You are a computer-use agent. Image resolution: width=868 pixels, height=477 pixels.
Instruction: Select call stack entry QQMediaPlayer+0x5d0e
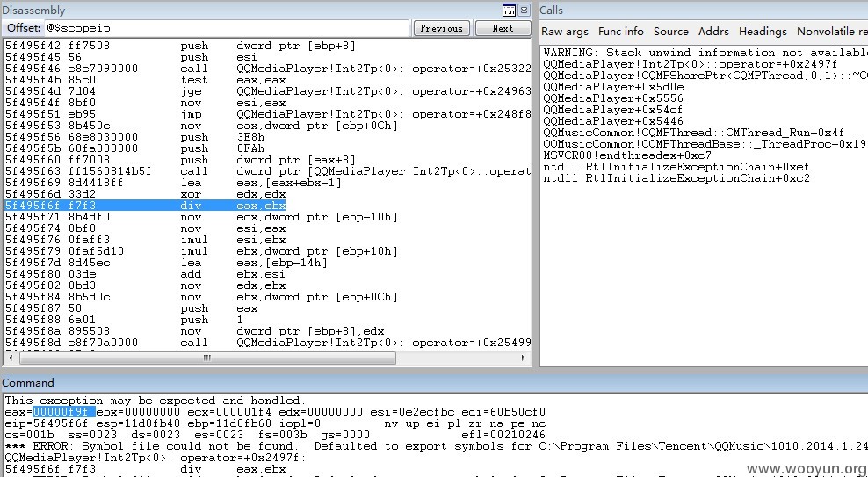tap(613, 87)
